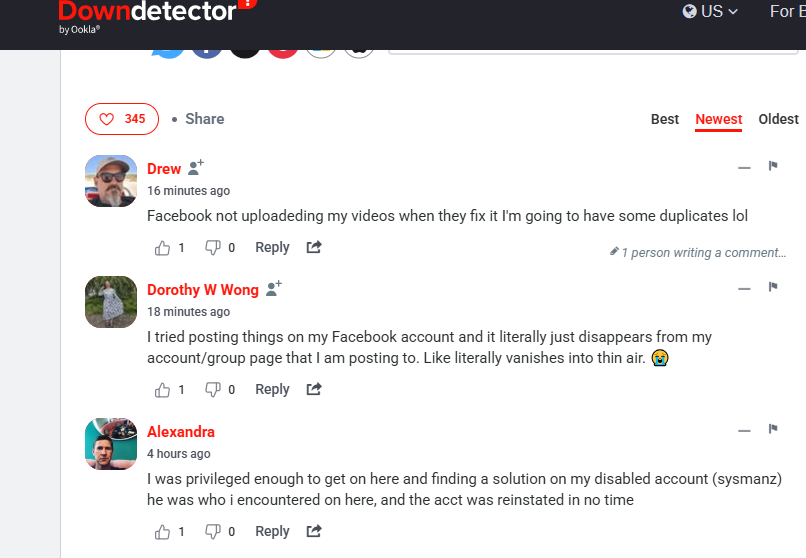Open the Share link beside the heart

click(x=205, y=119)
